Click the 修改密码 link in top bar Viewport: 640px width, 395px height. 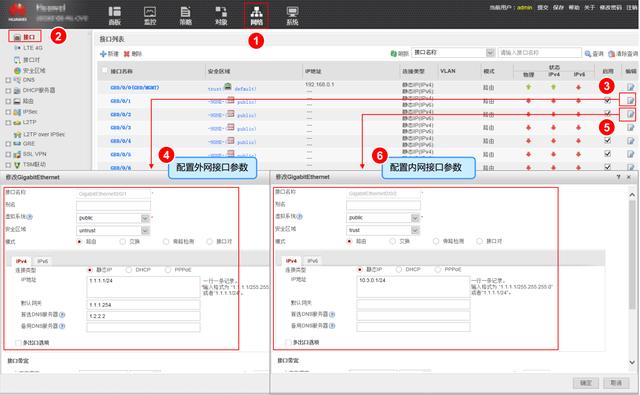(611, 7)
